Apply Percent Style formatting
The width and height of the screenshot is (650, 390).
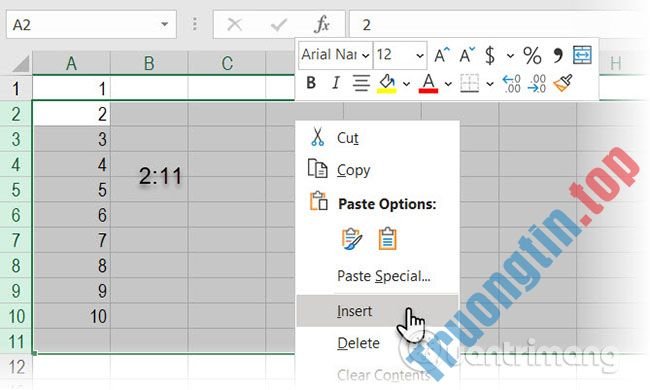point(532,55)
